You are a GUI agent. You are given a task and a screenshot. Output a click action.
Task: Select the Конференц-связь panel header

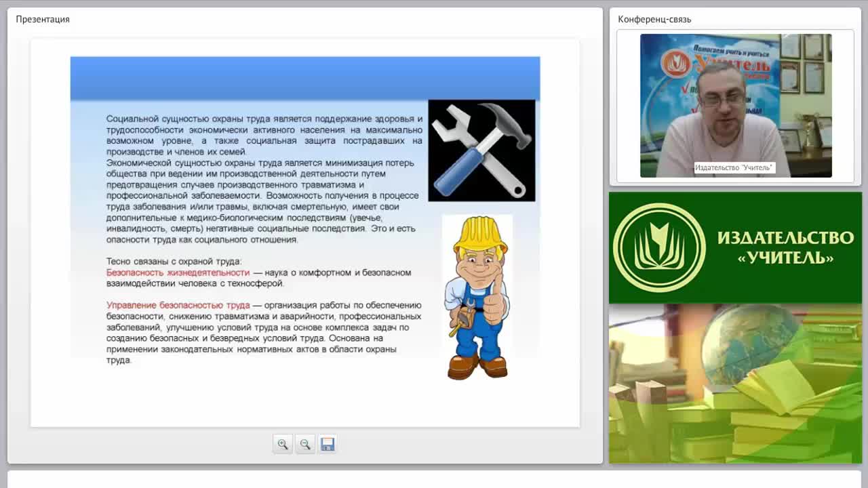pos(654,19)
